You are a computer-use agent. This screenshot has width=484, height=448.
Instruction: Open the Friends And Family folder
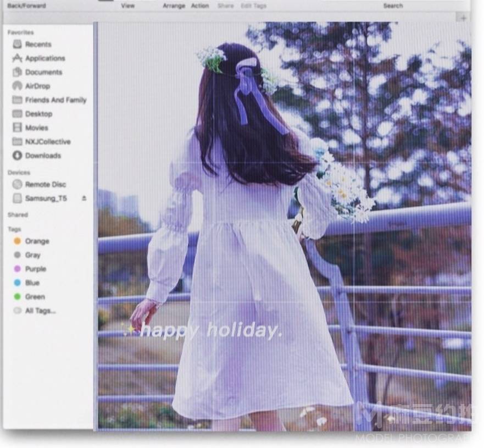55,100
